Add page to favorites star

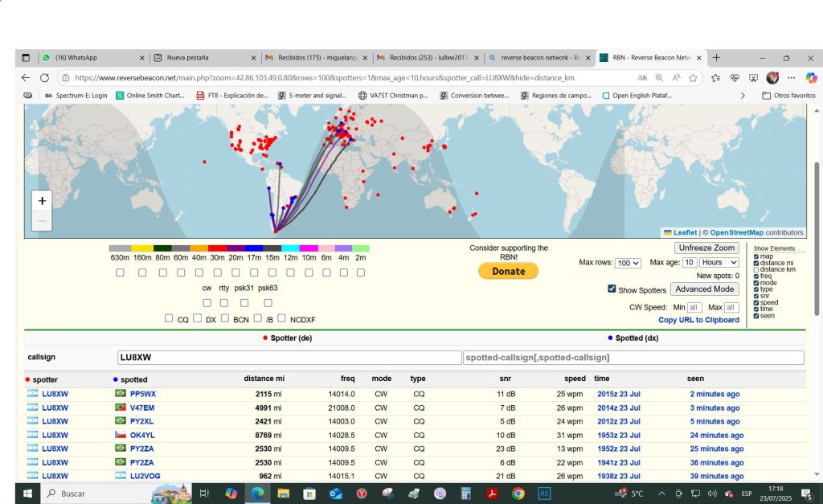click(693, 78)
